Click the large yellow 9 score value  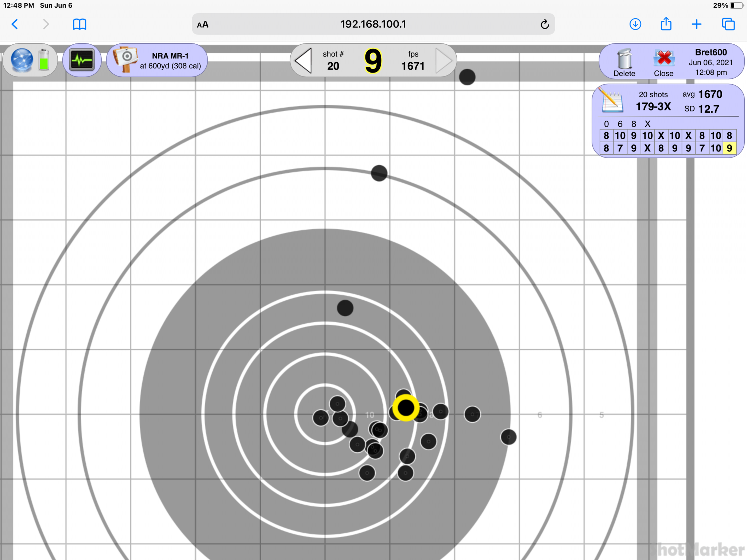pos(373,61)
